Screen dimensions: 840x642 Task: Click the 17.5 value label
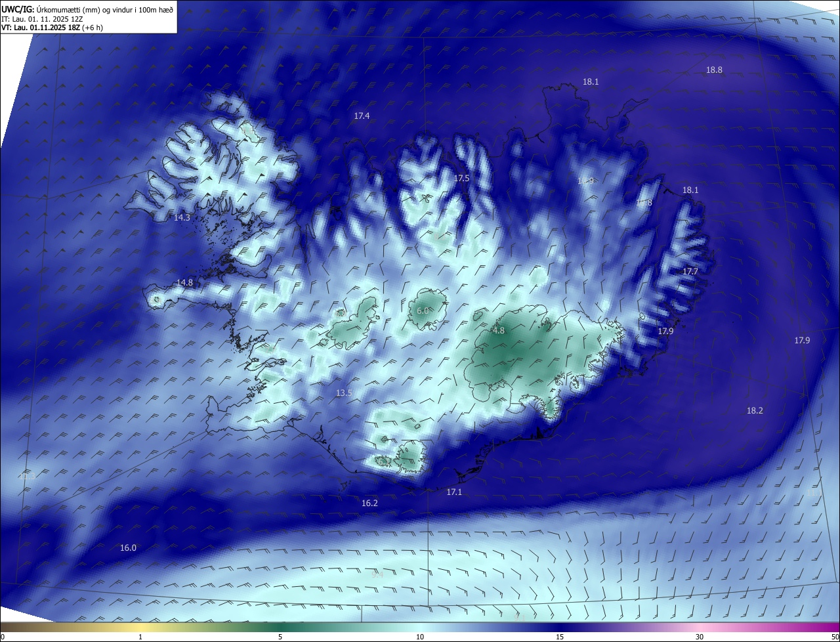point(461,179)
